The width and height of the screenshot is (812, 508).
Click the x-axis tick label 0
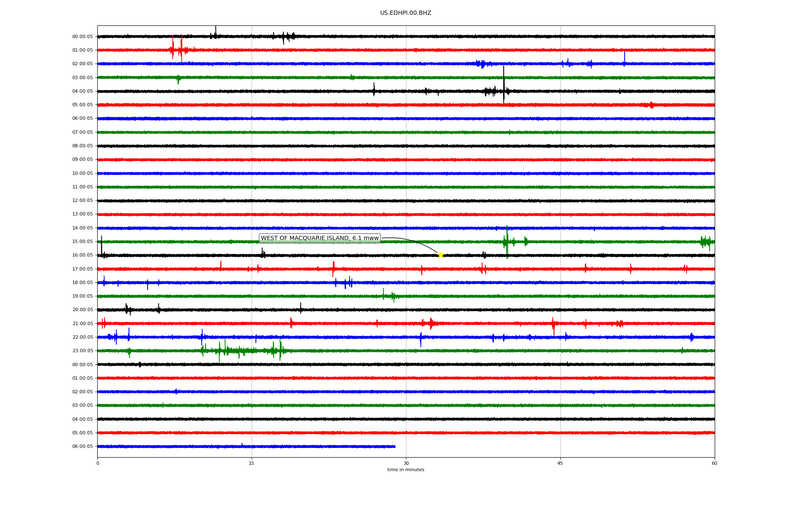[x=98, y=463]
